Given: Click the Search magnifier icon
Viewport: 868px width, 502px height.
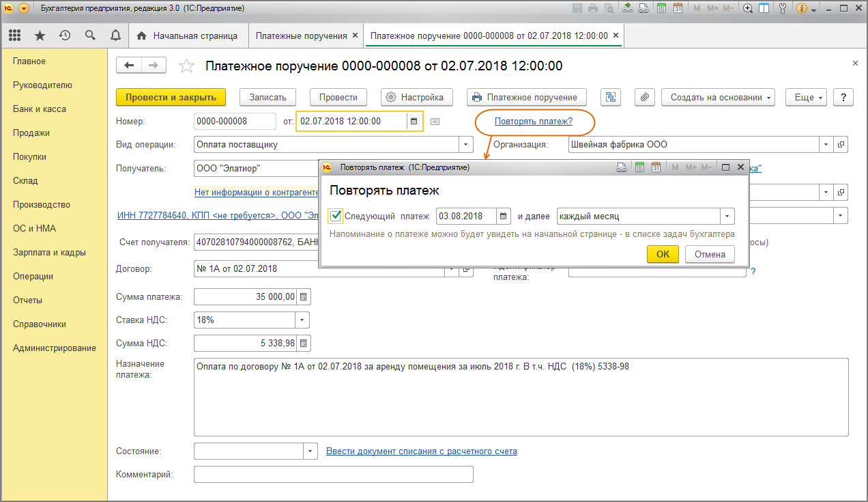Looking at the screenshot, I should pos(90,36).
